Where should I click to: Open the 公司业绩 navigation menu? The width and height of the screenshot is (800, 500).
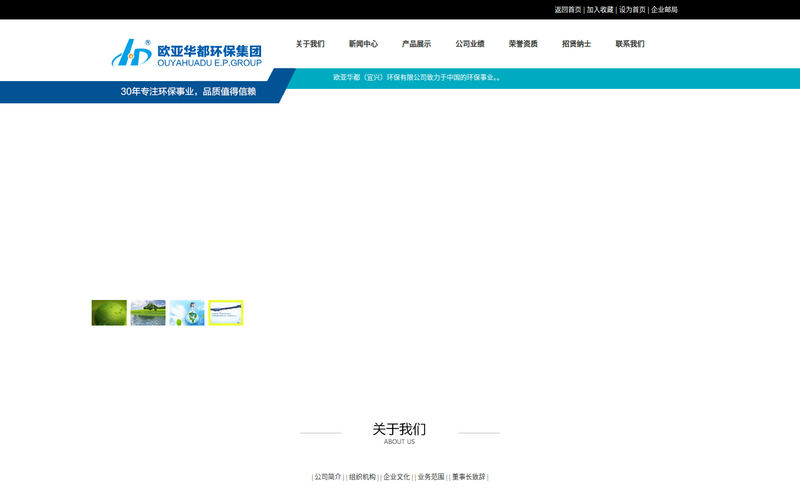pos(470,44)
